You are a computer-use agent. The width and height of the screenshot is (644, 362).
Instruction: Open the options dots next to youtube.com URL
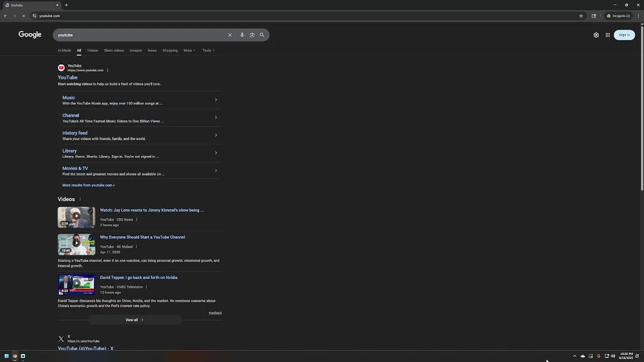(x=108, y=70)
